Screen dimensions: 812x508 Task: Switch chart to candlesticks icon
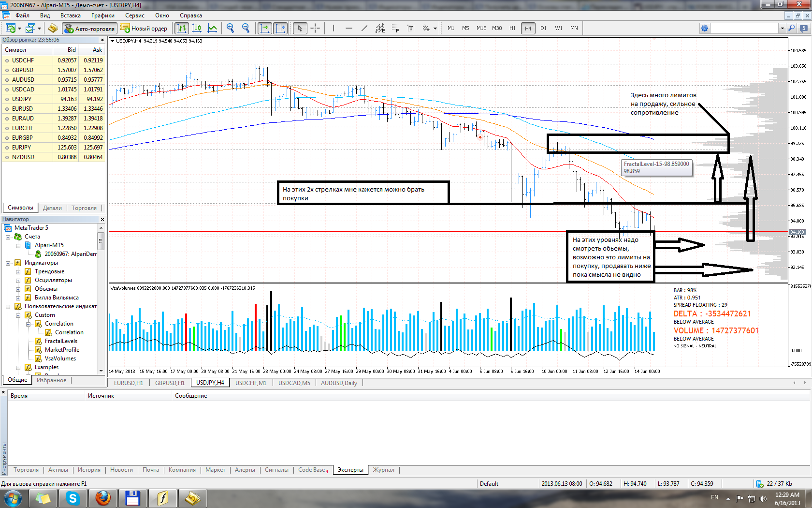point(197,28)
